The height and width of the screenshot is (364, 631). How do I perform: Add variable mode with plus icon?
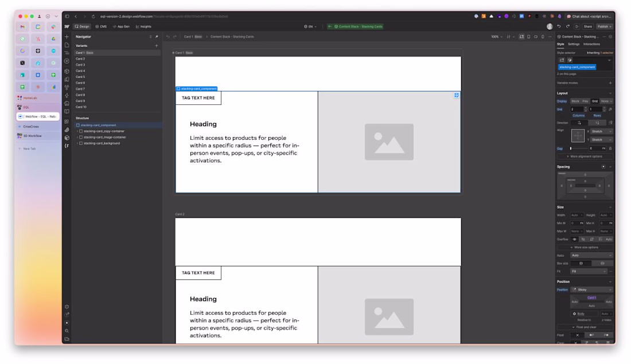610,83
